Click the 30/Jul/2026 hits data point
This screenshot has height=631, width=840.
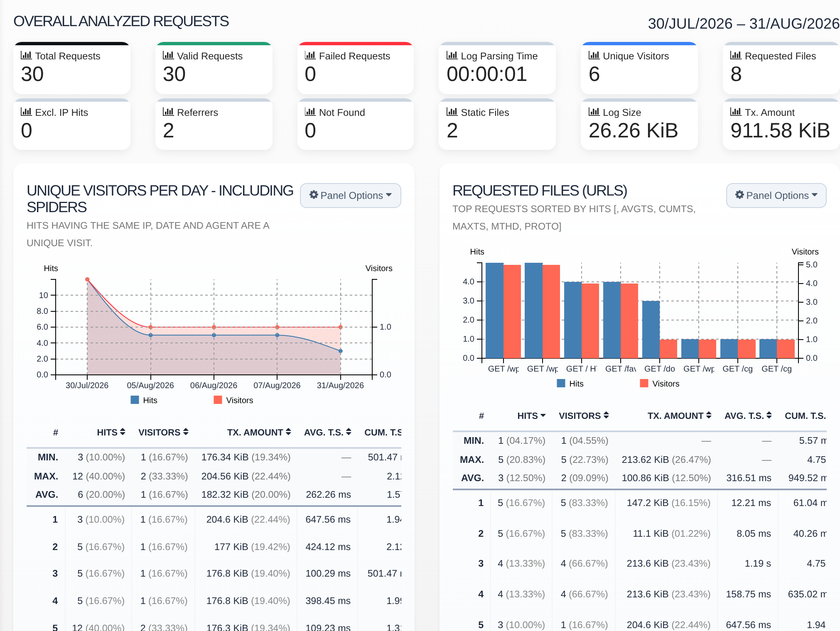[x=87, y=280]
